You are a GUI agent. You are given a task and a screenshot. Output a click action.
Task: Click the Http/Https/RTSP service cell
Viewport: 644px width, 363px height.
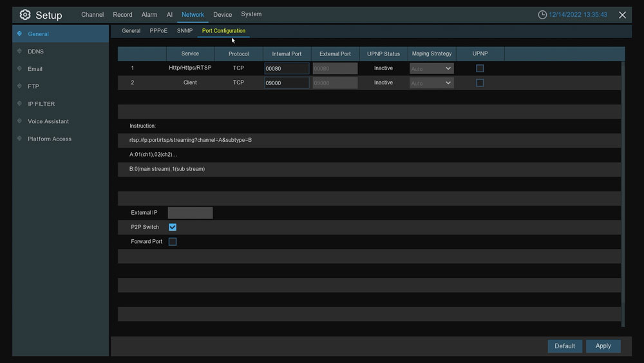point(190,68)
